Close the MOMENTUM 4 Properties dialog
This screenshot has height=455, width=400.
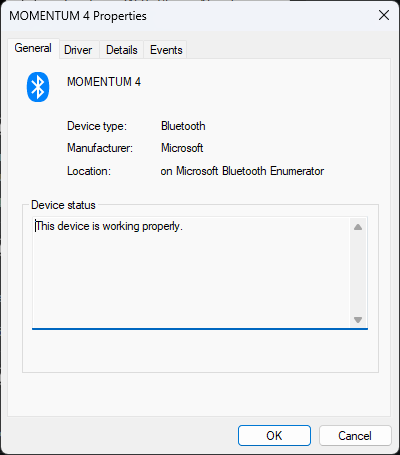coord(384,15)
